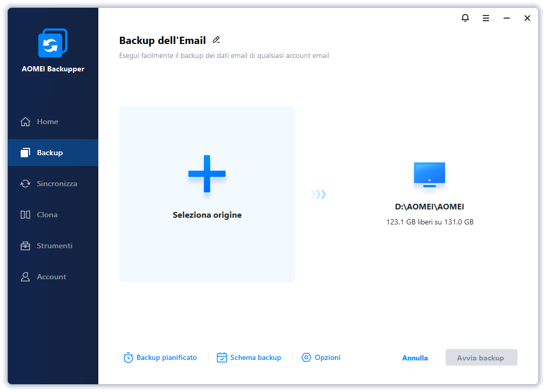Click the computer destination icon
This screenshot has width=546, height=392.
pyautogui.click(x=430, y=175)
